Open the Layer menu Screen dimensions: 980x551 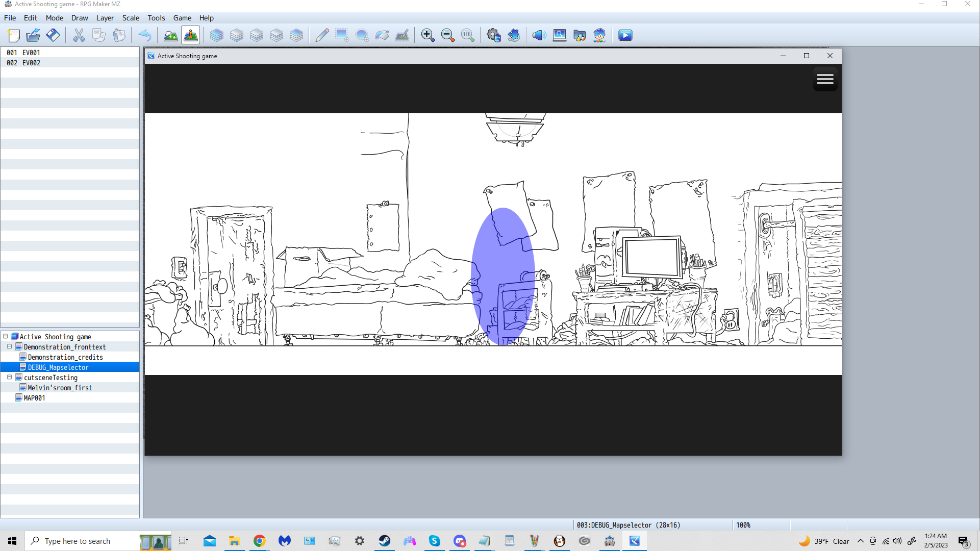[105, 18]
